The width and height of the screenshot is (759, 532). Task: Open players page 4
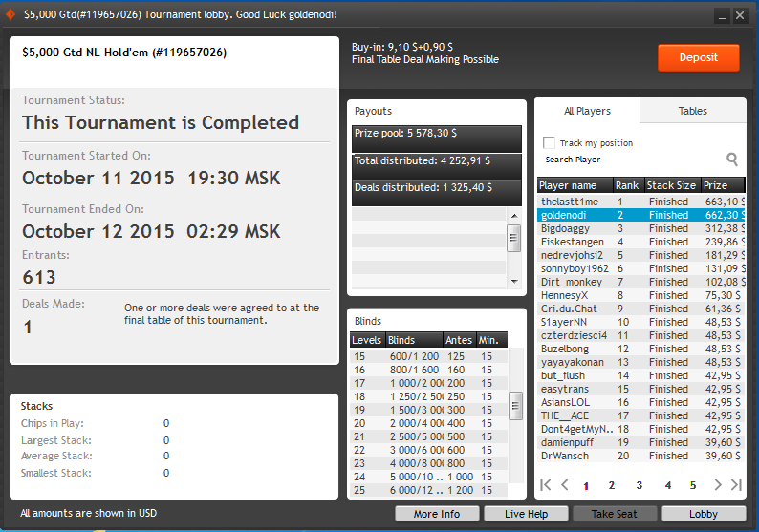(x=668, y=485)
